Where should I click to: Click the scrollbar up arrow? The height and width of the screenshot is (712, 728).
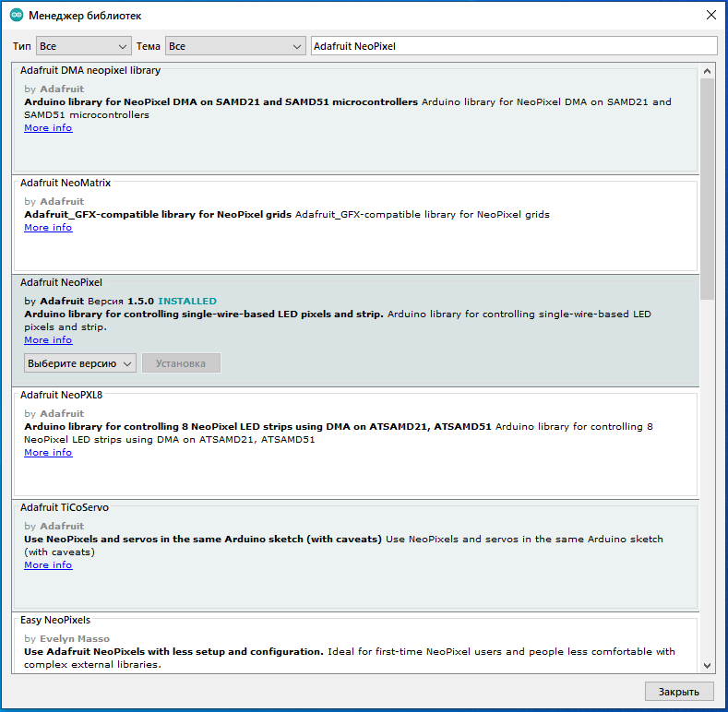point(707,71)
